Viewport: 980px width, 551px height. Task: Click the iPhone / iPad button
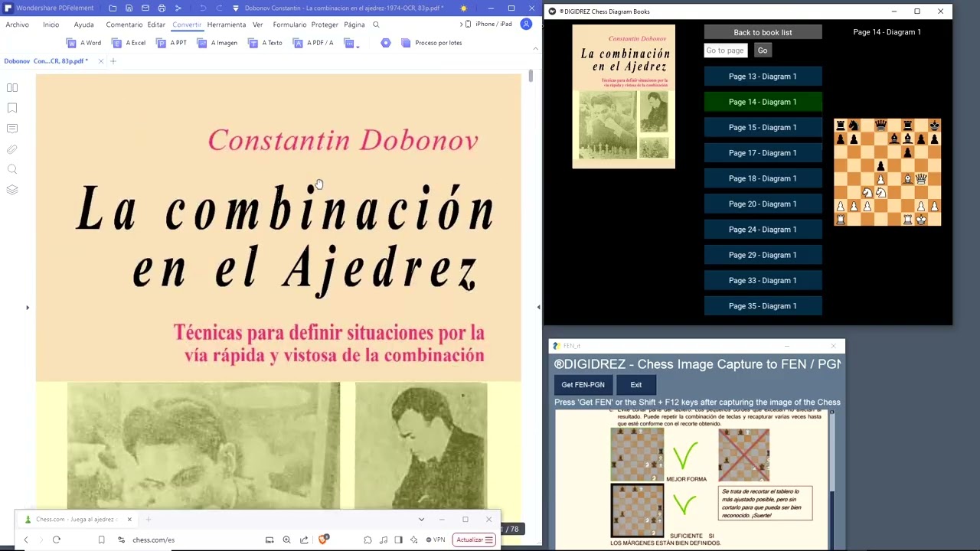coord(488,24)
